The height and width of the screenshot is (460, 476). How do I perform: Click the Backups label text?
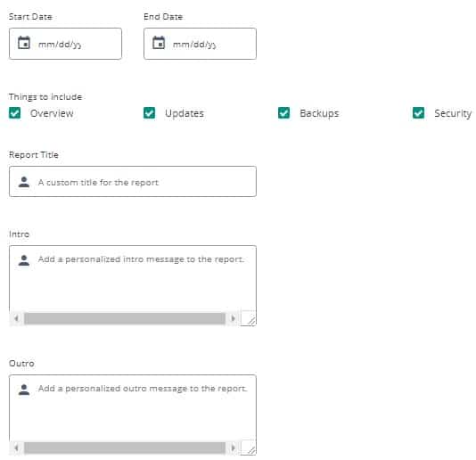point(319,113)
